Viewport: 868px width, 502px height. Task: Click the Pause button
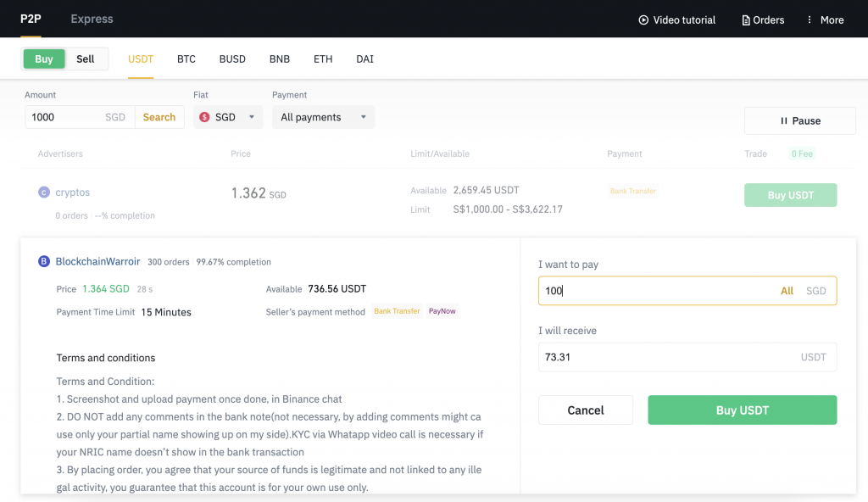[x=800, y=120]
